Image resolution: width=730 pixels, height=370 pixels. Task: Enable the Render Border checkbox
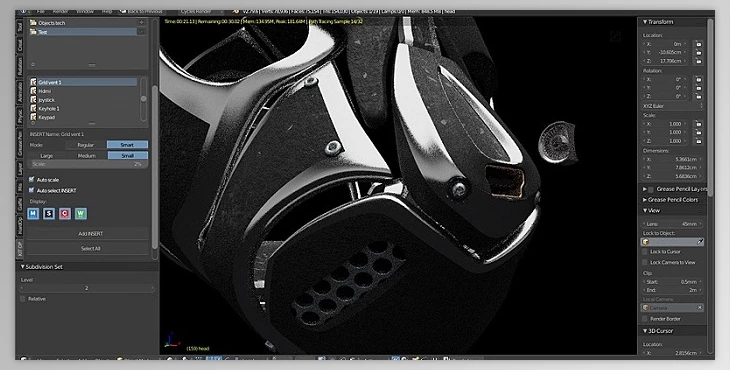[x=645, y=319]
